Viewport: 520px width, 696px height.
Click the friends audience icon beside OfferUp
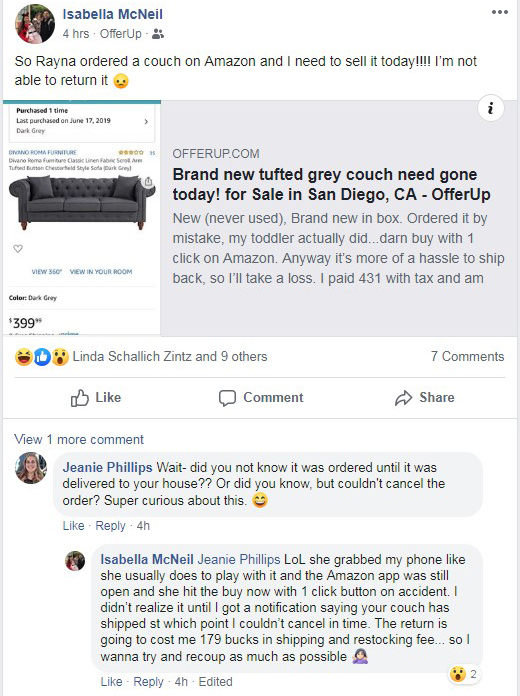(158, 34)
